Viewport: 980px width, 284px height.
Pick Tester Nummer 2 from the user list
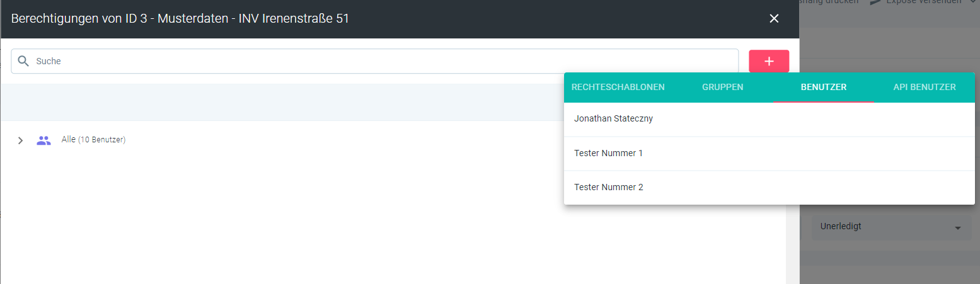(608, 187)
